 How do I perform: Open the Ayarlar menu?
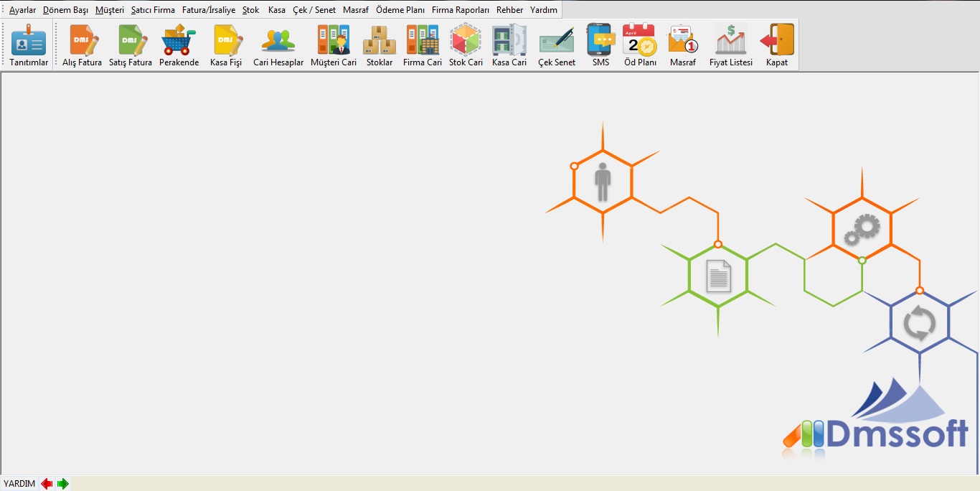[x=22, y=10]
